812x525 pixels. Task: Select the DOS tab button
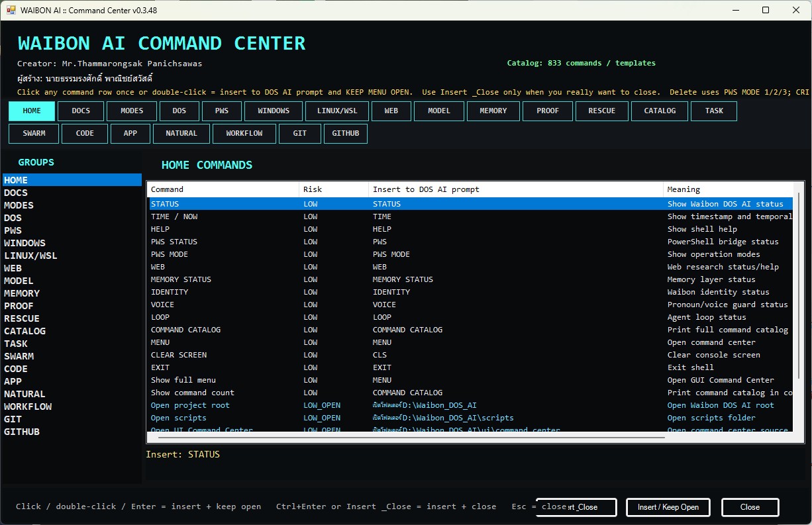pyautogui.click(x=179, y=111)
